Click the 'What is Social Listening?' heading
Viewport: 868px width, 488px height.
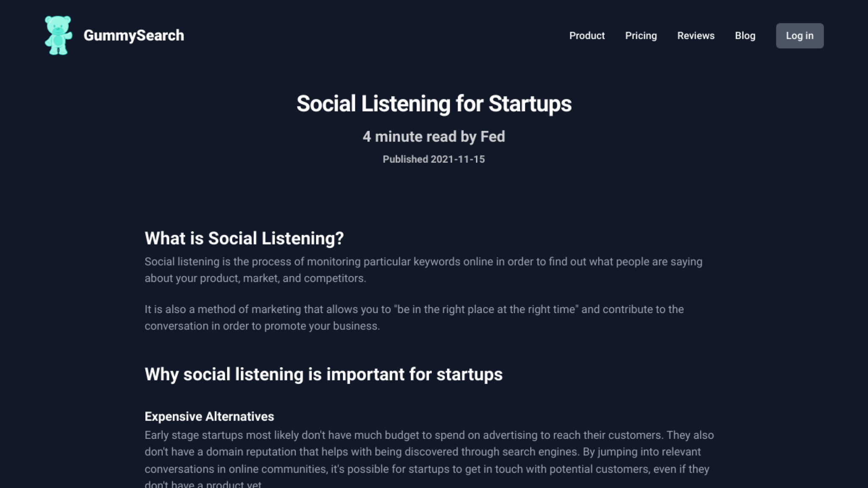(x=244, y=238)
